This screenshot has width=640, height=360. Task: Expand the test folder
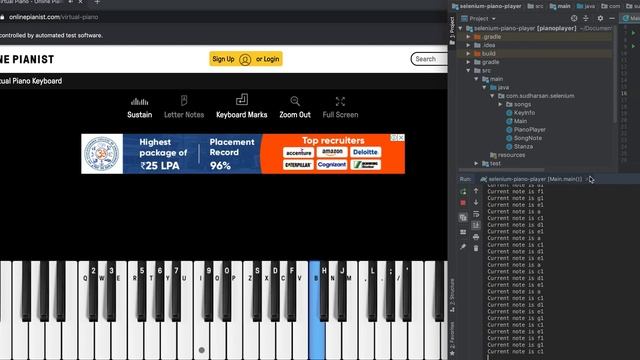pyautogui.click(x=476, y=164)
